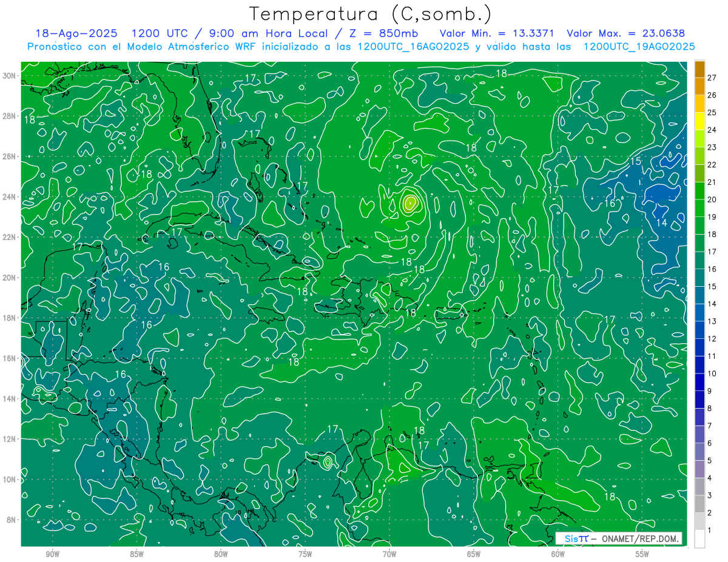Click the "10" label on the color scale

[x=712, y=373]
